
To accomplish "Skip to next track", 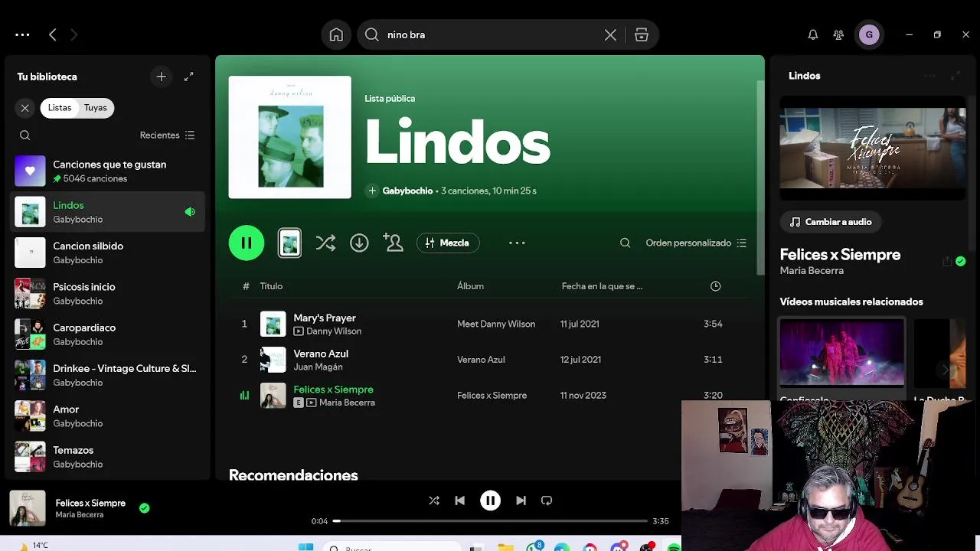I will pos(521,500).
